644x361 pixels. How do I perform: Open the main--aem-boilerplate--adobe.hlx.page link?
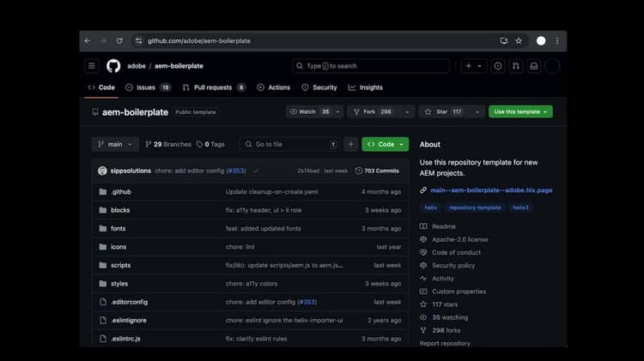coord(491,190)
